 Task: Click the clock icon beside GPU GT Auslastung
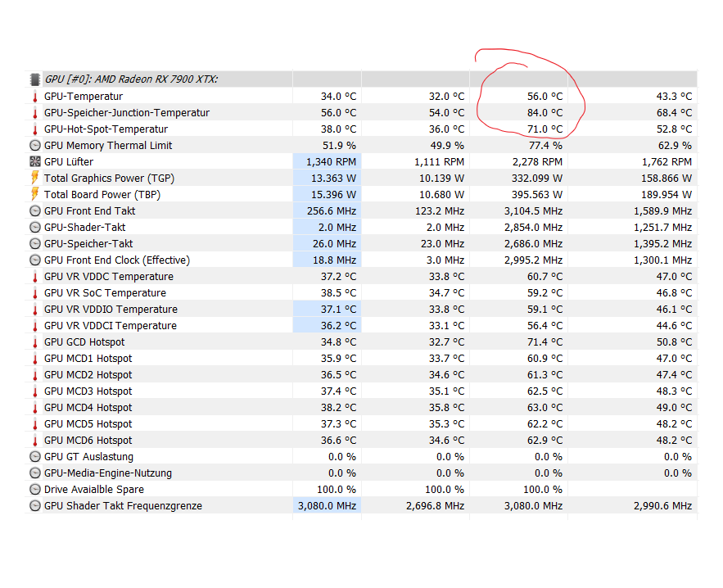point(34,457)
